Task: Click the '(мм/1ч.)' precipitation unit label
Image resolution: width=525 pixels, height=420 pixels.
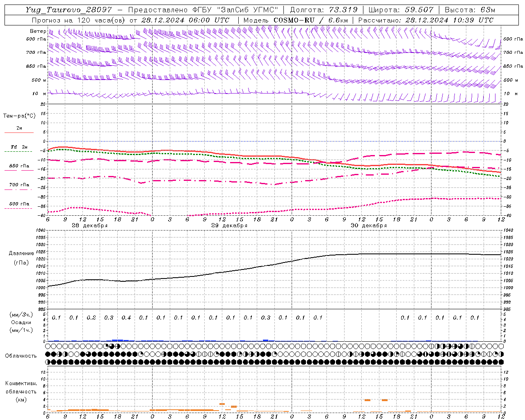Action: coord(21,330)
